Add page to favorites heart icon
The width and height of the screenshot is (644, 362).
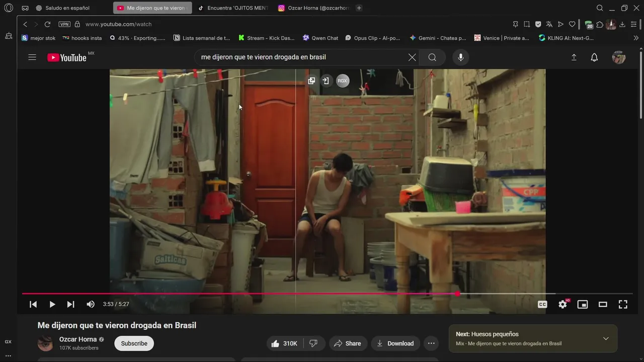572,24
